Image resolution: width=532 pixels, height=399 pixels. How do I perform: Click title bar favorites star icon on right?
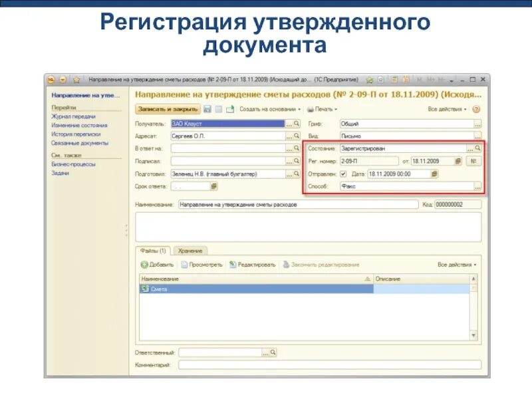click(370, 80)
